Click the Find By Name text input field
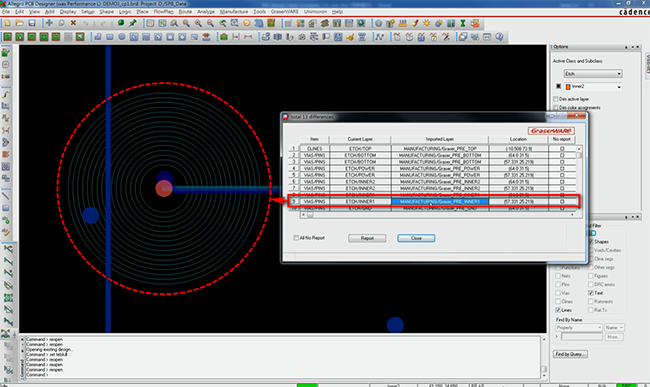Screen dimensions: 650x387 pos(582,337)
